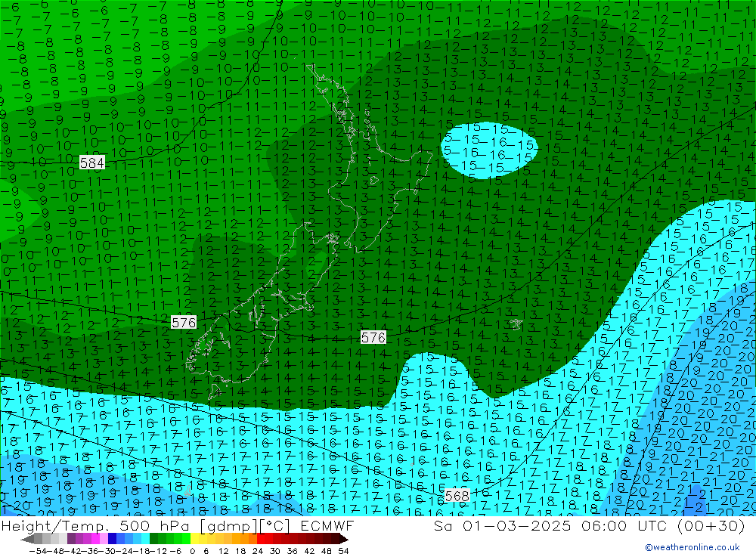Click the -54 label on color scale
The width and height of the screenshot is (756, 554).
(38, 550)
